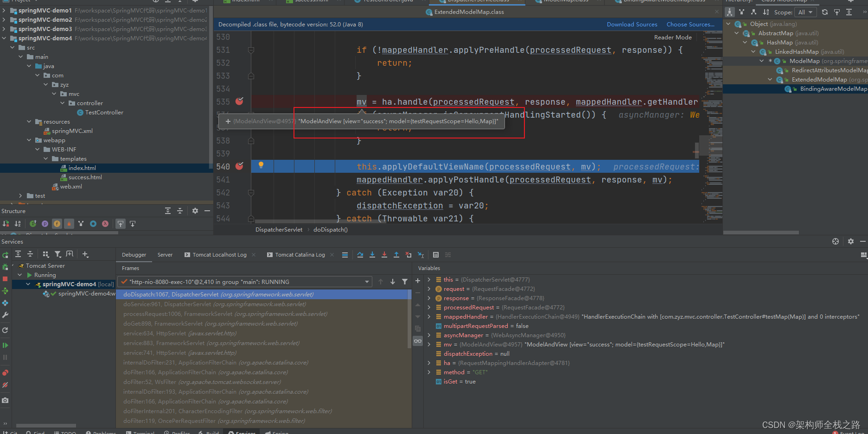Toggle Mute Breakpoints icon

pos(5,385)
